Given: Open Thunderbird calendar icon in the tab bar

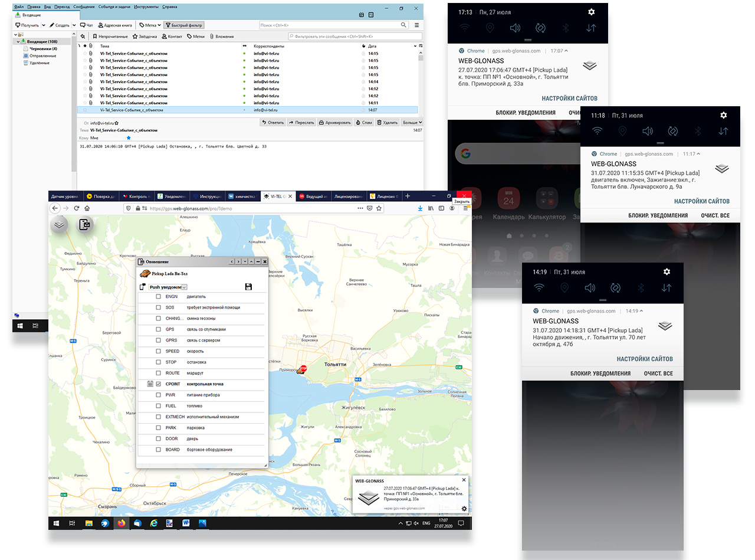Looking at the screenshot, I should pyautogui.click(x=361, y=14).
